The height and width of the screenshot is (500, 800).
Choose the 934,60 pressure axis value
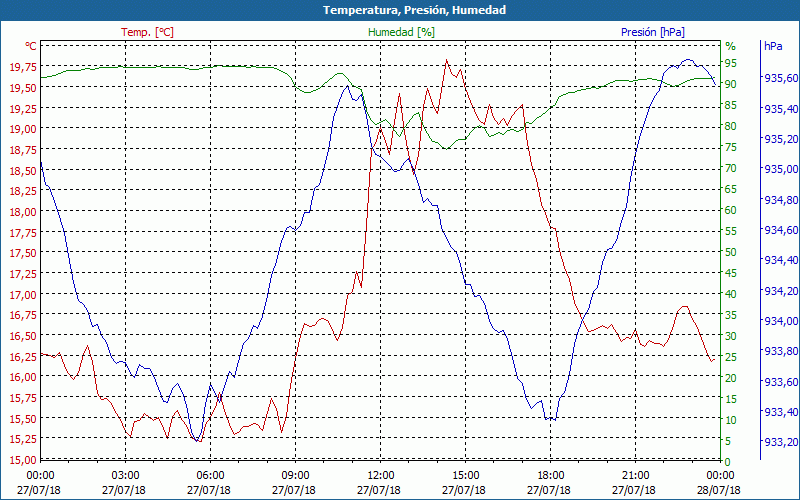click(781, 230)
